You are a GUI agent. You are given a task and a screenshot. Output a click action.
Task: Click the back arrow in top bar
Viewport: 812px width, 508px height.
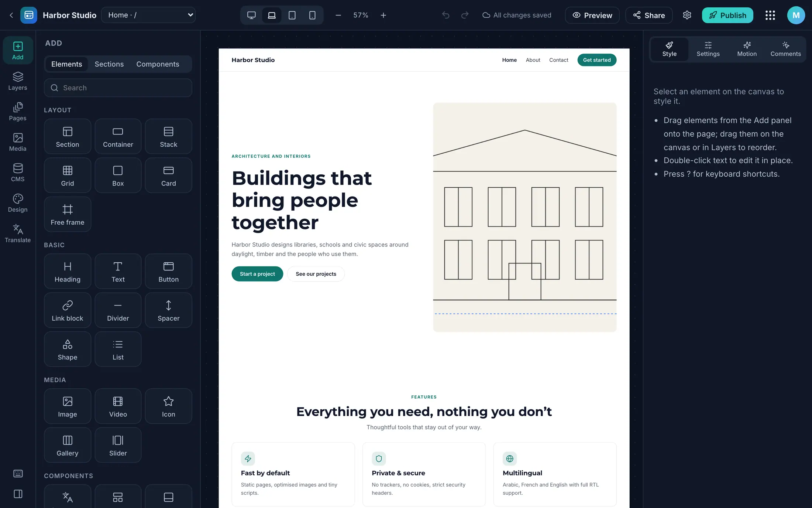[x=11, y=15]
